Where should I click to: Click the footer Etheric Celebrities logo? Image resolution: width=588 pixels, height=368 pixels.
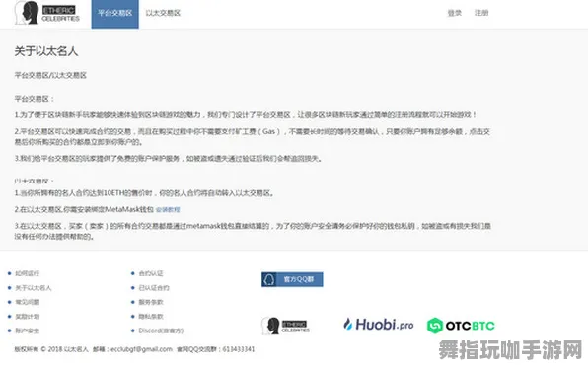coord(286,326)
